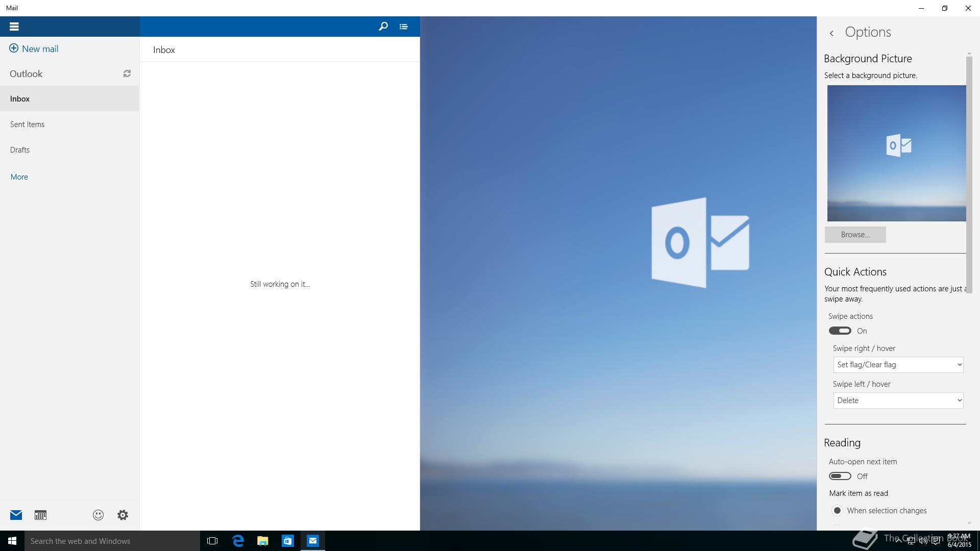Image resolution: width=980 pixels, height=551 pixels.
Task: Launch Microsoft Edge from the taskbar
Action: coord(238,541)
